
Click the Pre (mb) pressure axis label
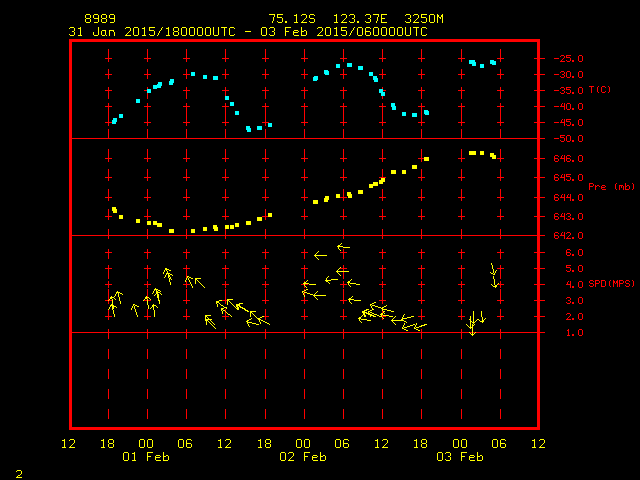(x=612, y=187)
